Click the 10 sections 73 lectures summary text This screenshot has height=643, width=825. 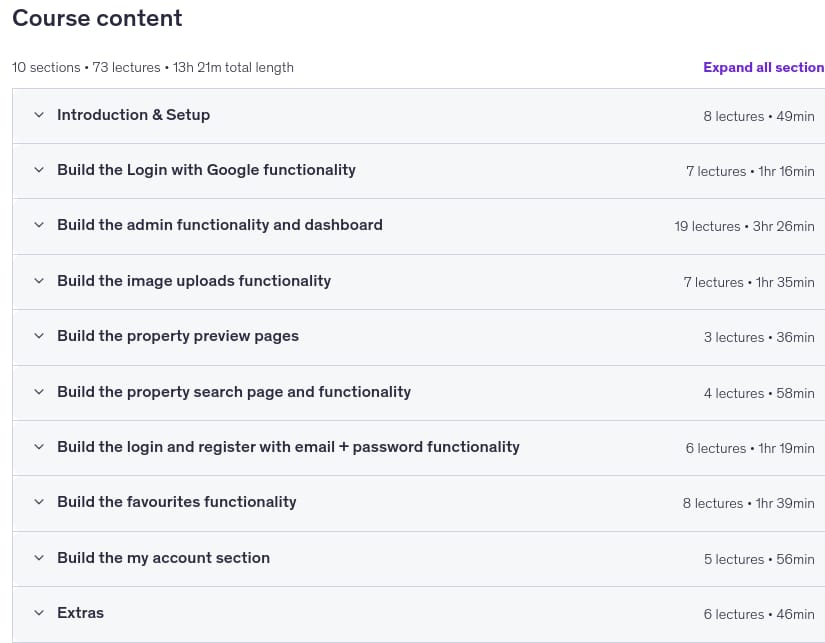pos(153,67)
